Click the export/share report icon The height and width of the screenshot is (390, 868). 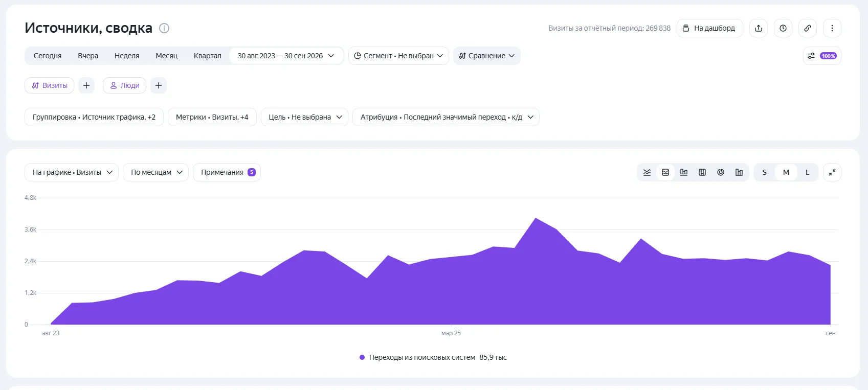759,28
